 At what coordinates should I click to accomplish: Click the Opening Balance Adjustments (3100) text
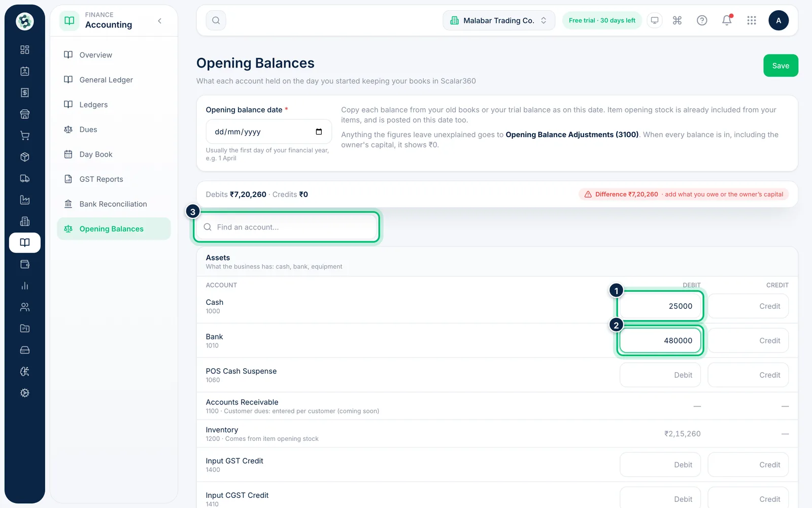click(572, 135)
